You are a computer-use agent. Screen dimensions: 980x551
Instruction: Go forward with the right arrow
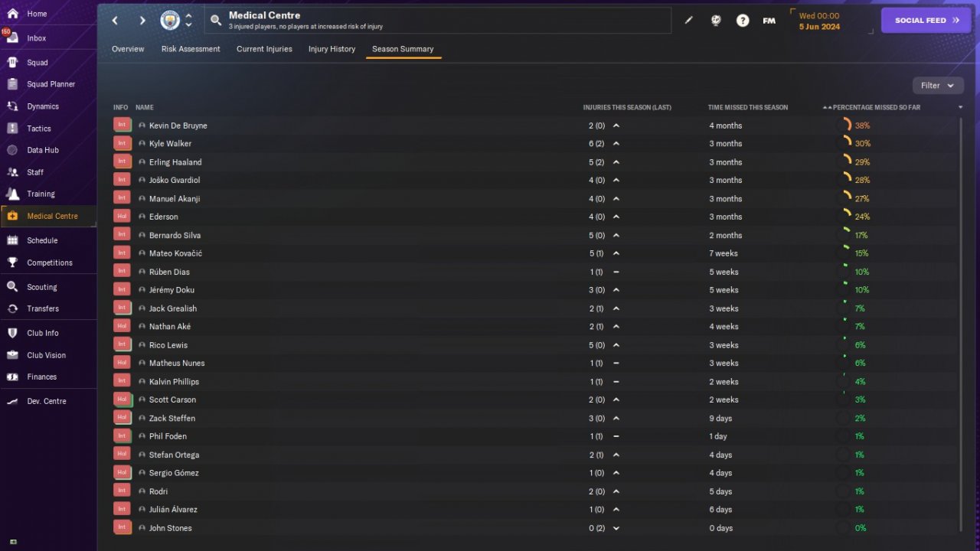(142, 21)
